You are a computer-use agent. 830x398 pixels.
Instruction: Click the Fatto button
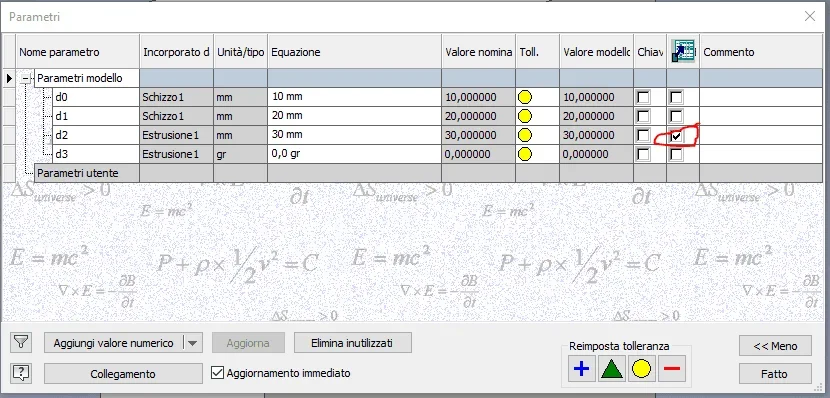[775, 374]
